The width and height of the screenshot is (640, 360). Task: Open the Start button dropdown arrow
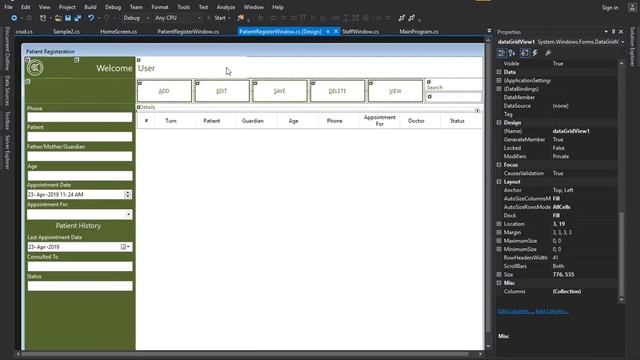tap(229, 18)
